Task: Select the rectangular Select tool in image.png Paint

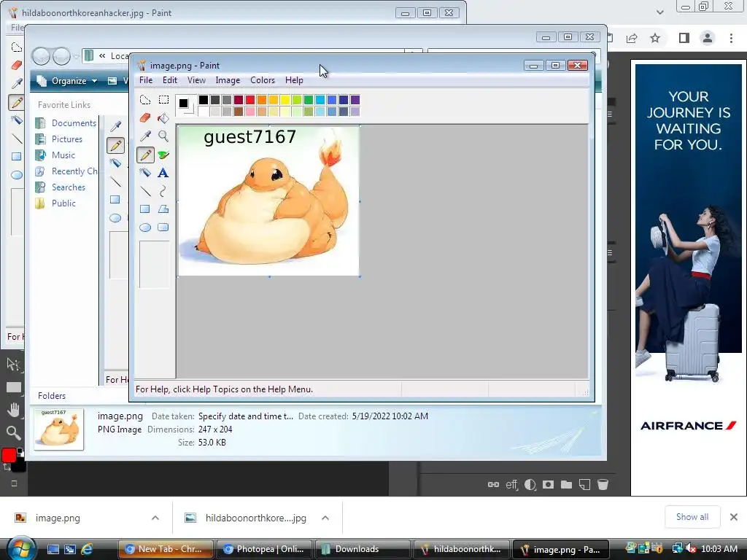Action: click(x=163, y=99)
